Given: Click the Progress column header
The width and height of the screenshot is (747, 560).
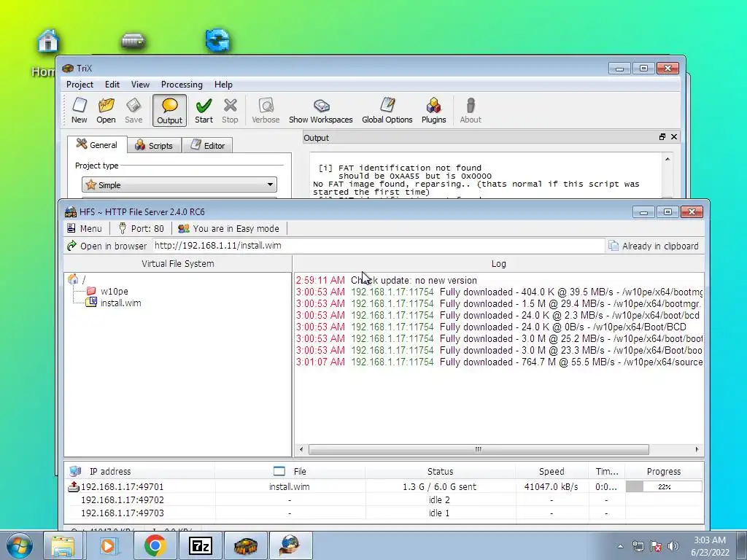Looking at the screenshot, I should pos(664,472).
